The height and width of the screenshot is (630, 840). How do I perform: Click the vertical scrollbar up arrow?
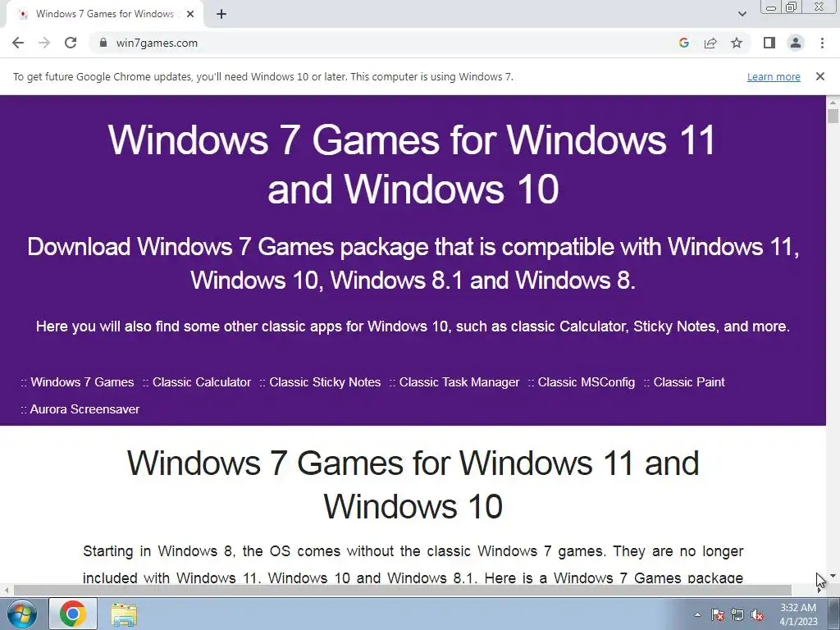click(x=833, y=102)
